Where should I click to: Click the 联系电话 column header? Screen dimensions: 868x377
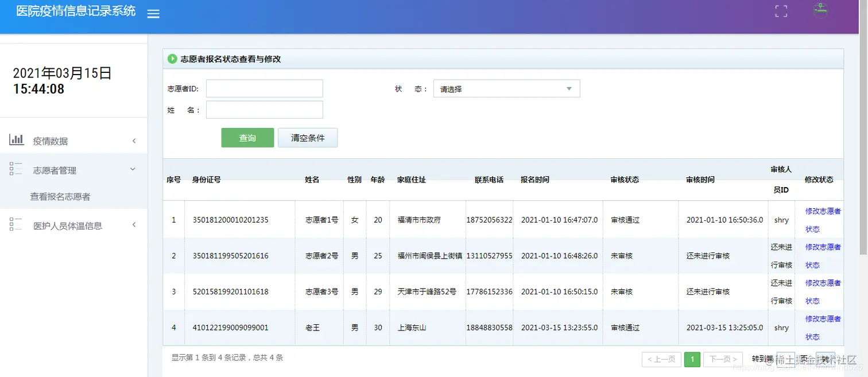(489, 180)
